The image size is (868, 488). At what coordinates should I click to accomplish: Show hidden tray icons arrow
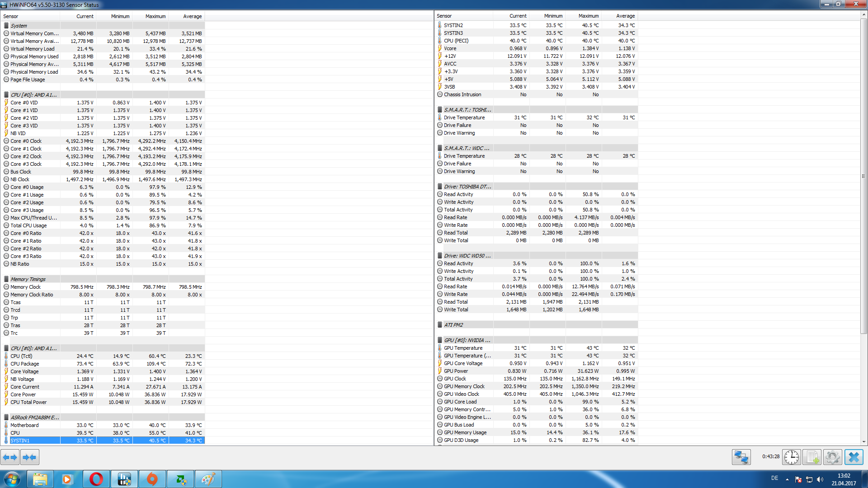787,479
